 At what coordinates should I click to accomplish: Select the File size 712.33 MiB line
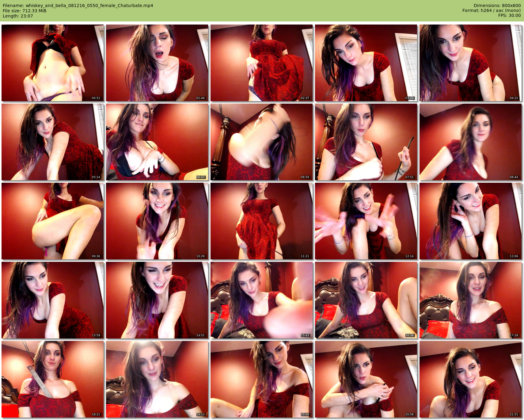coord(25,11)
